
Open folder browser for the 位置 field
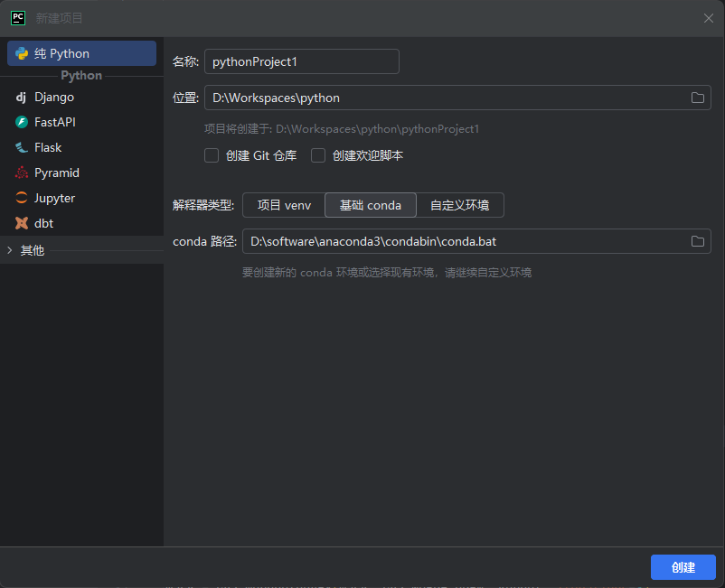point(696,98)
